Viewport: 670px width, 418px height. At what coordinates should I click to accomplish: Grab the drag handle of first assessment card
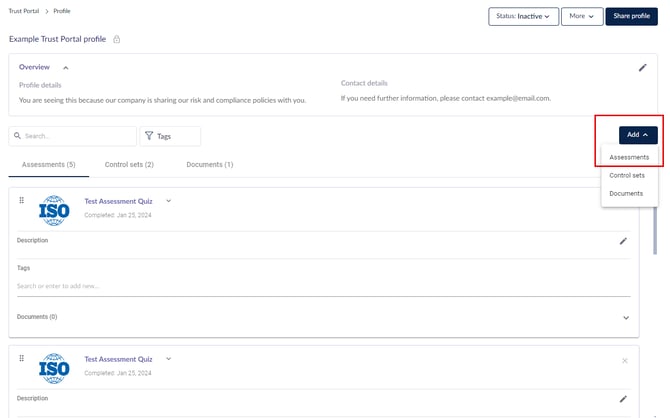point(22,201)
